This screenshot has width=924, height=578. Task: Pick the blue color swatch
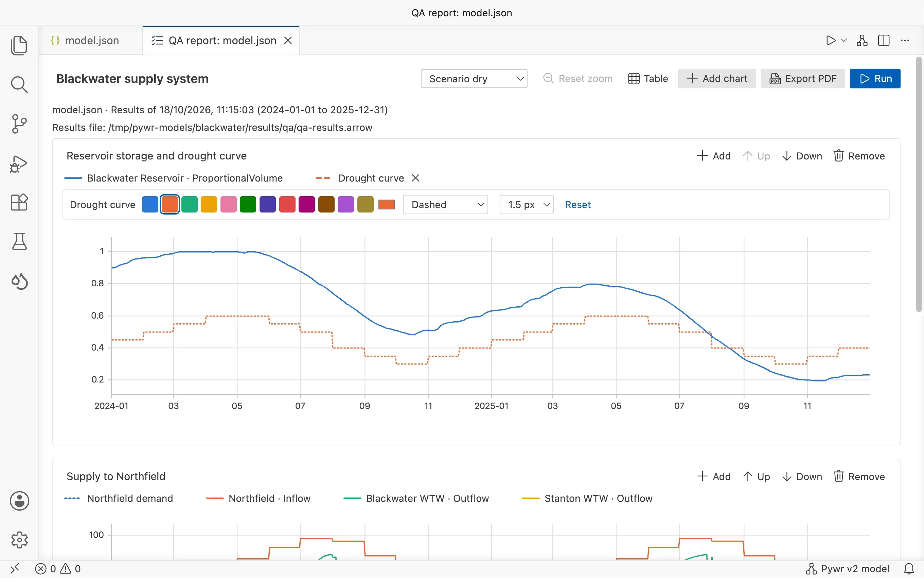(150, 205)
